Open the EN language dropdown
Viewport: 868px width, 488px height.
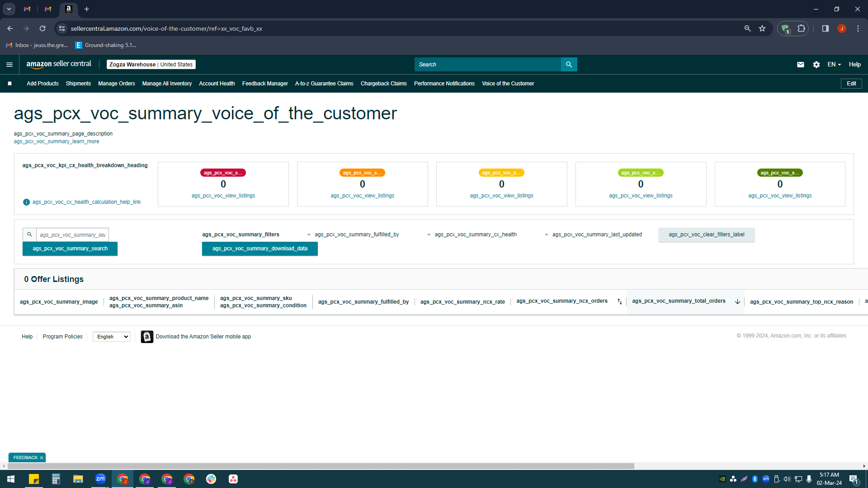coord(834,65)
